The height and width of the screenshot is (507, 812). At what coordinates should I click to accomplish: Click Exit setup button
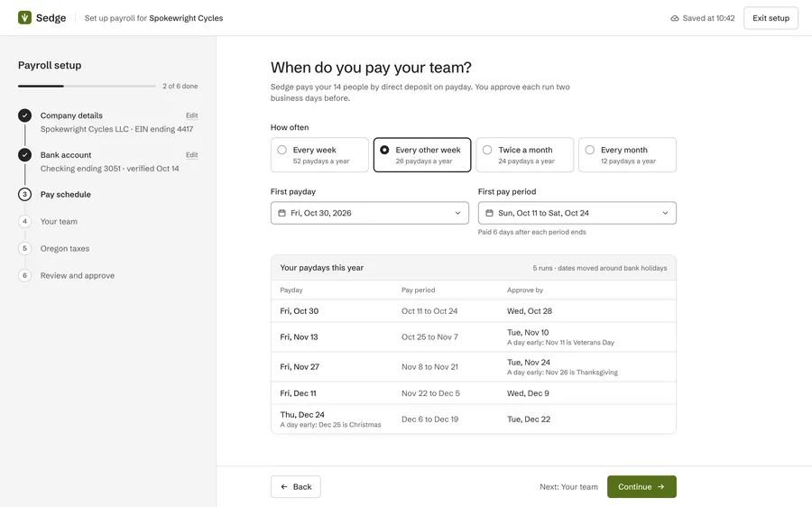tap(770, 18)
